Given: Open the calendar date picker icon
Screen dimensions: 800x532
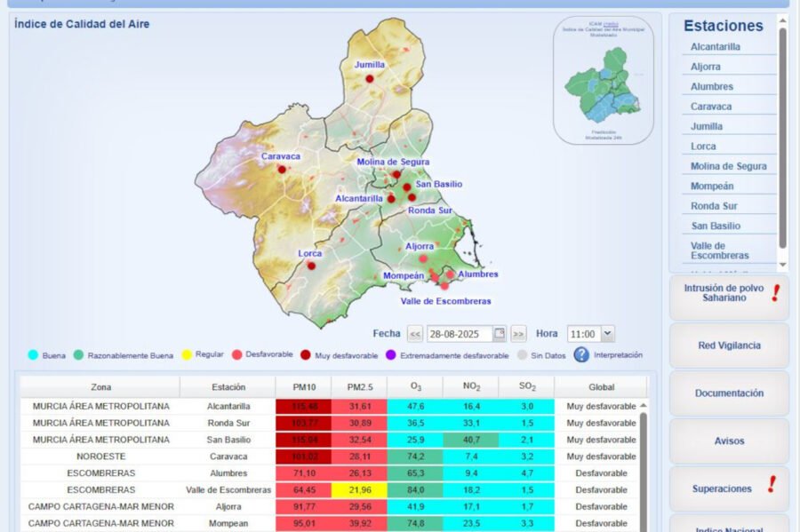Looking at the screenshot, I should coord(500,334).
